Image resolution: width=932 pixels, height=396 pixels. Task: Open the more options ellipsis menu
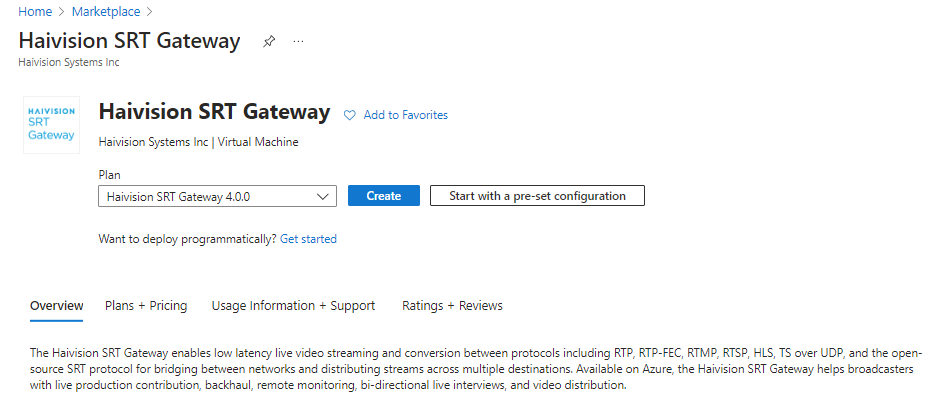tap(298, 41)
